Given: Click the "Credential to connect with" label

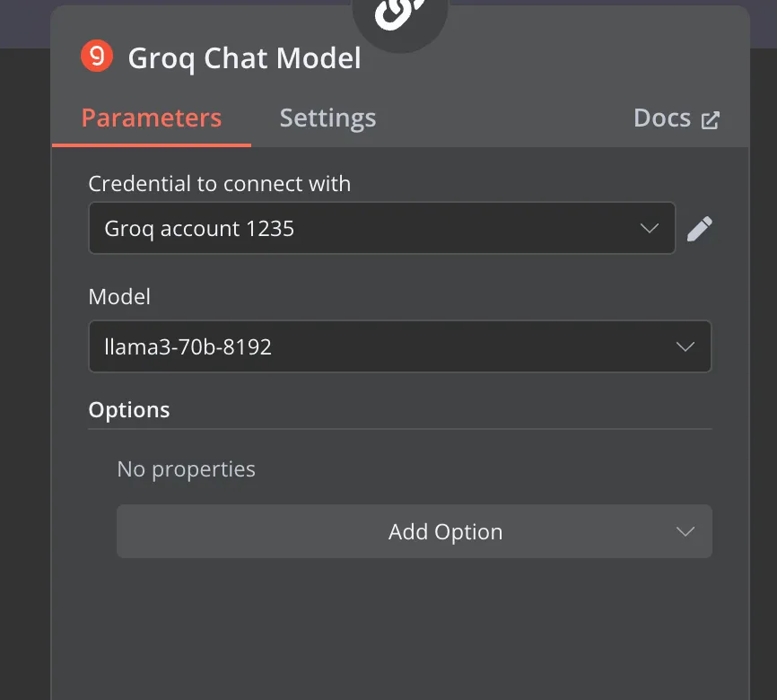Looking at the screenshot, I should 220,184.
